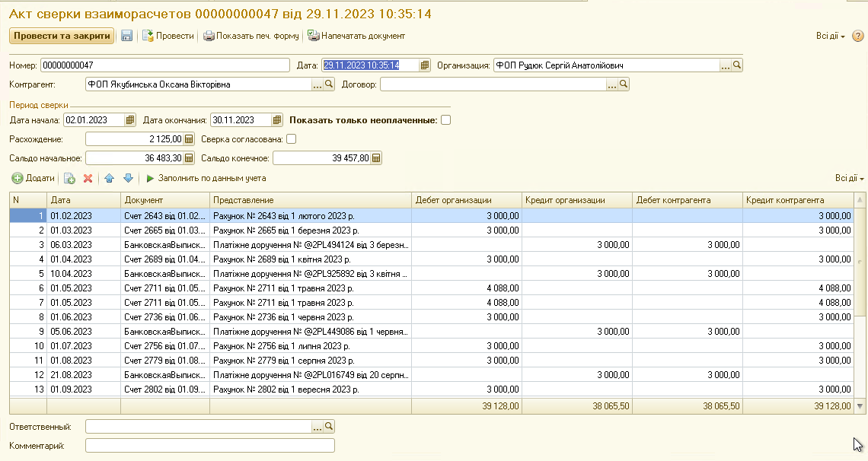This screenshot has width=868, height=461.
Task: Click into the Комментарий input field
Action: [209, 446]
